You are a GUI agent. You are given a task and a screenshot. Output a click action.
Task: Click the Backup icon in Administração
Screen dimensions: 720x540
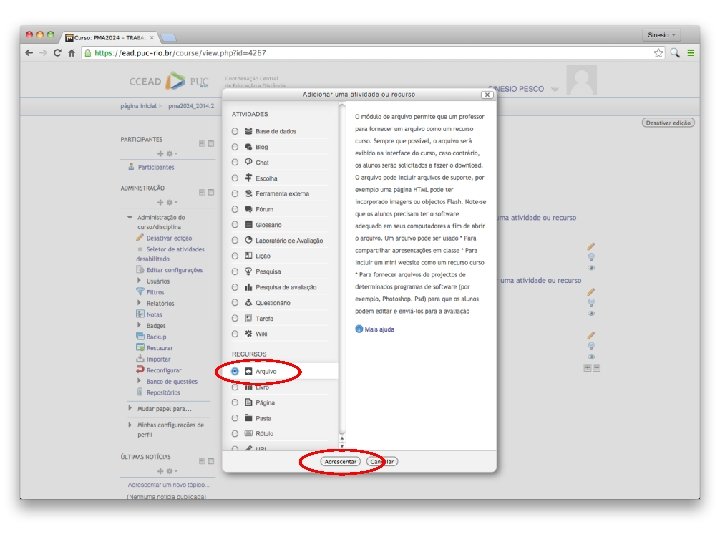tap(140, 336)
